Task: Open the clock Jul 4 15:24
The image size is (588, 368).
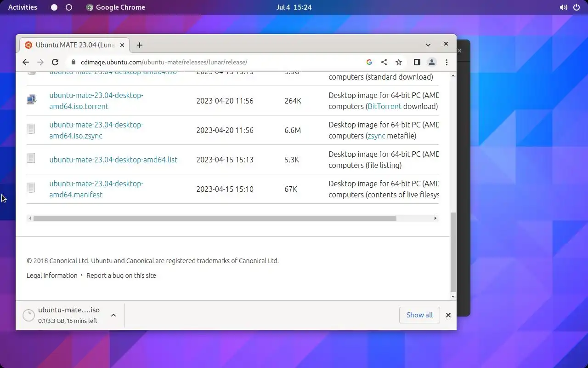Action: 294,7
